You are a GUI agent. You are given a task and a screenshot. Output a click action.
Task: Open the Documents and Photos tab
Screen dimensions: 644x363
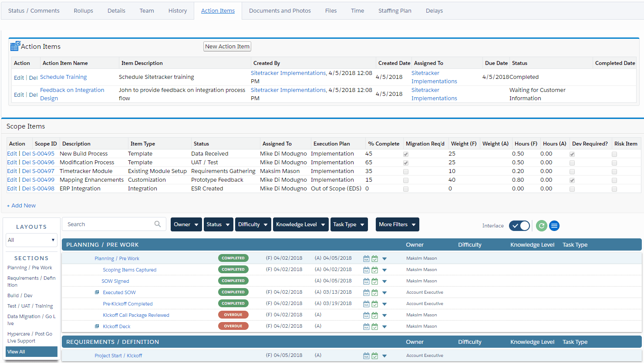pos(280,10)
